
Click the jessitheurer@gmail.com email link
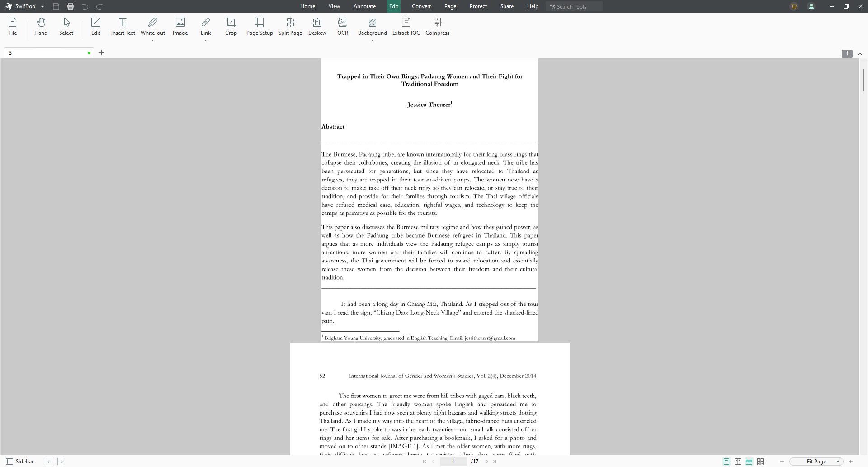[490, 338]
